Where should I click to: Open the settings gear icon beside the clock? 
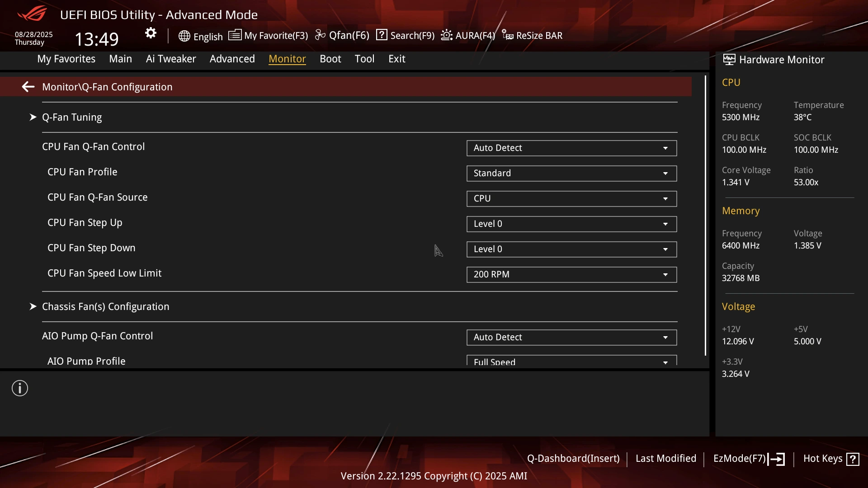point(151,33)
